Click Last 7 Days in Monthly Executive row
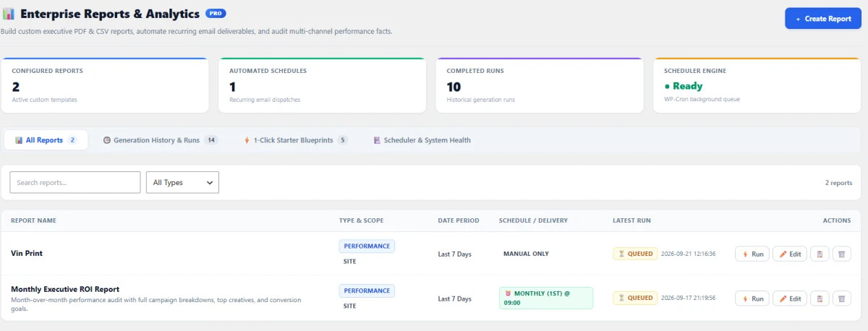 pos(455,298)
